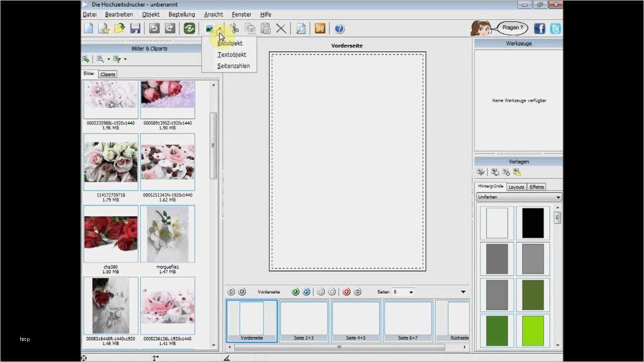Viewport: 644px width, 362px height.
Task: Click the save floppy disk icon
Action: 135,29
